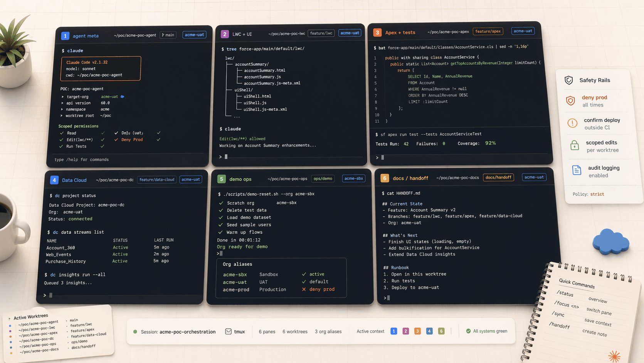Click the scoped edits lock icon

coord(575,146)
